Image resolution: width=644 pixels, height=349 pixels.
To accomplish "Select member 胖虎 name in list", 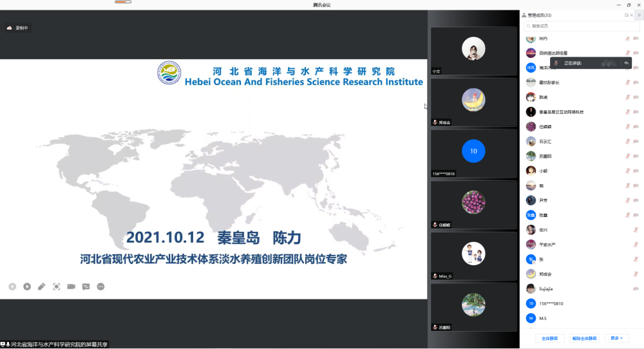I will click(x=543, y=97).
